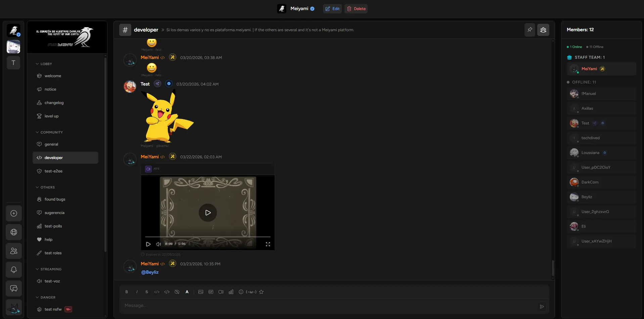The width and height of the screenshot is (644, 319).
Task: Click the @Beyliz mention link
Action: click(150, 272)
